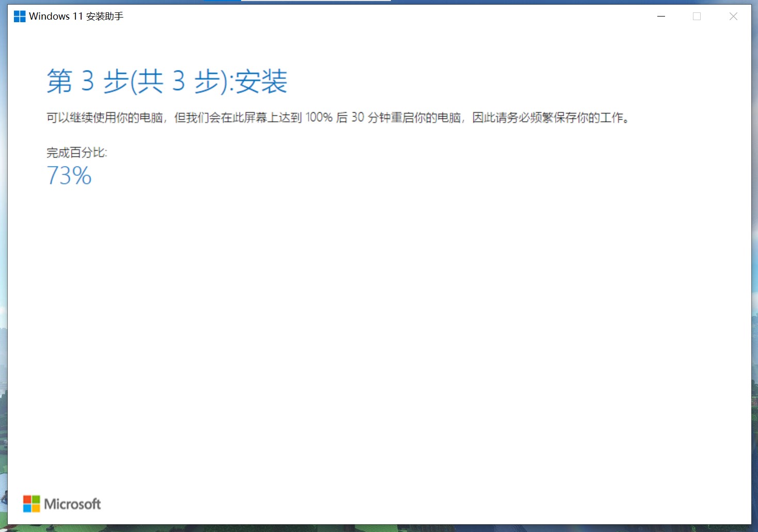
Task: Click the 第 3 步(共 3 步):安装 heading
Action: point(167,81)
